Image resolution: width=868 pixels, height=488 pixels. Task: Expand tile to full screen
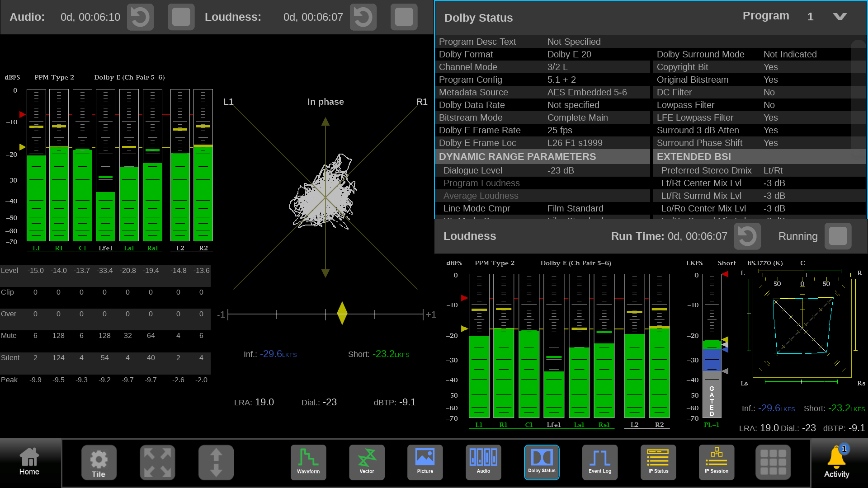(x=157, y=462)
